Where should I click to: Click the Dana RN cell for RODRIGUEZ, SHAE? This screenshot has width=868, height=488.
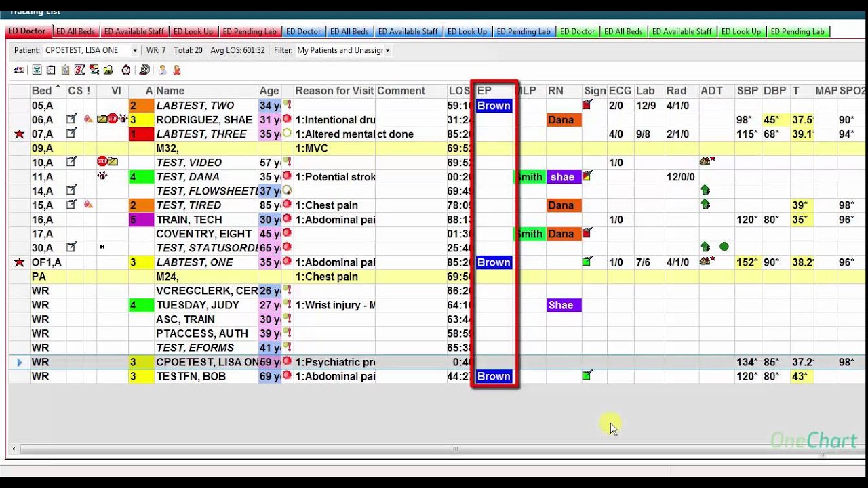point(564,119)
